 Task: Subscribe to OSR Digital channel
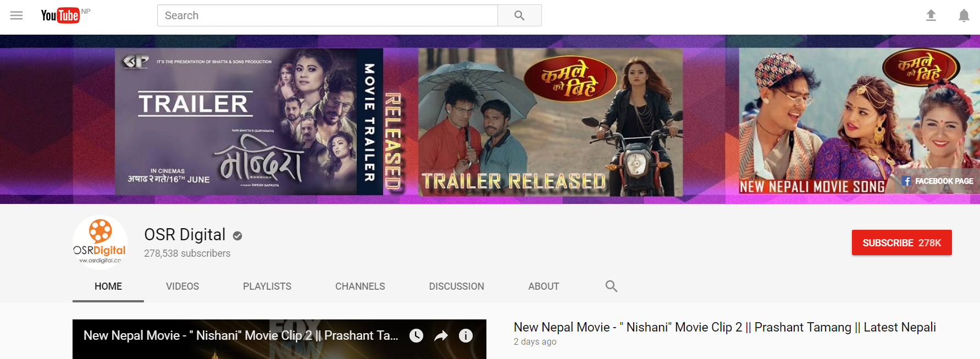pos(901,242)
